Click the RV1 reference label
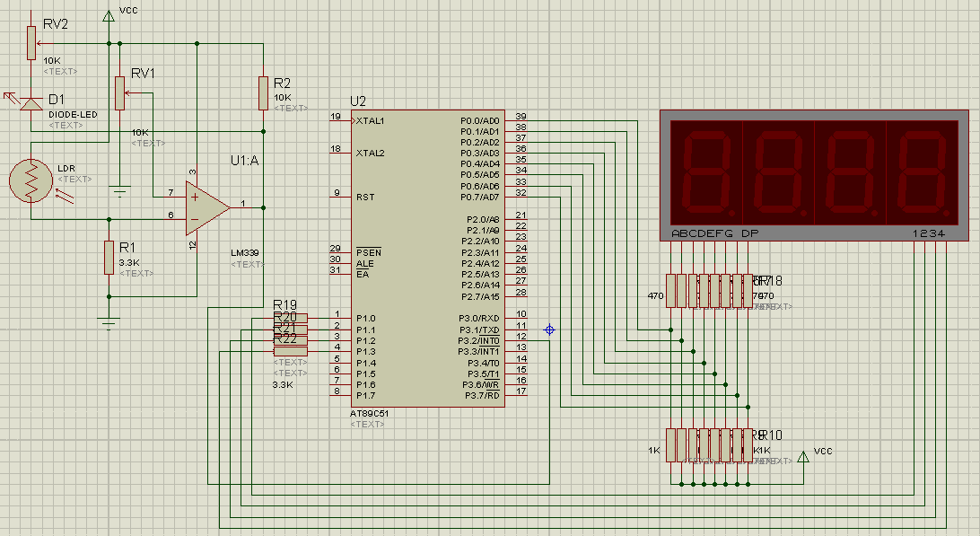 (x=143, y=74)
